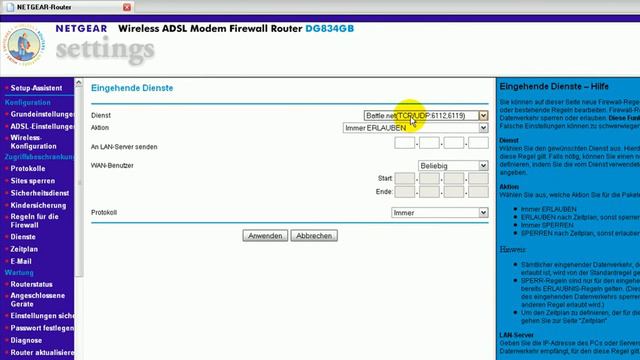Screen dimensions: 640x360
Task: Click fourth octet field of An LAN-Server senden
Action: click(478, 143)
